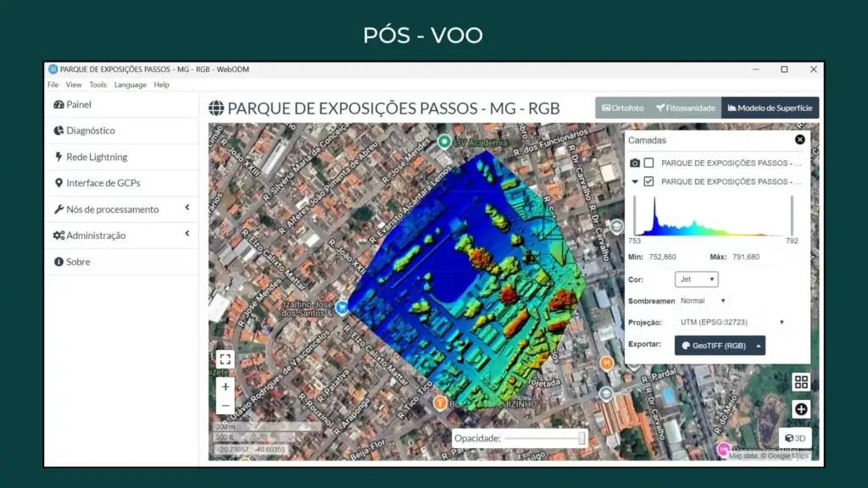Screen dimensions: 868x488
Task: Expand the Administração submenu chevron
Action: 187,234
